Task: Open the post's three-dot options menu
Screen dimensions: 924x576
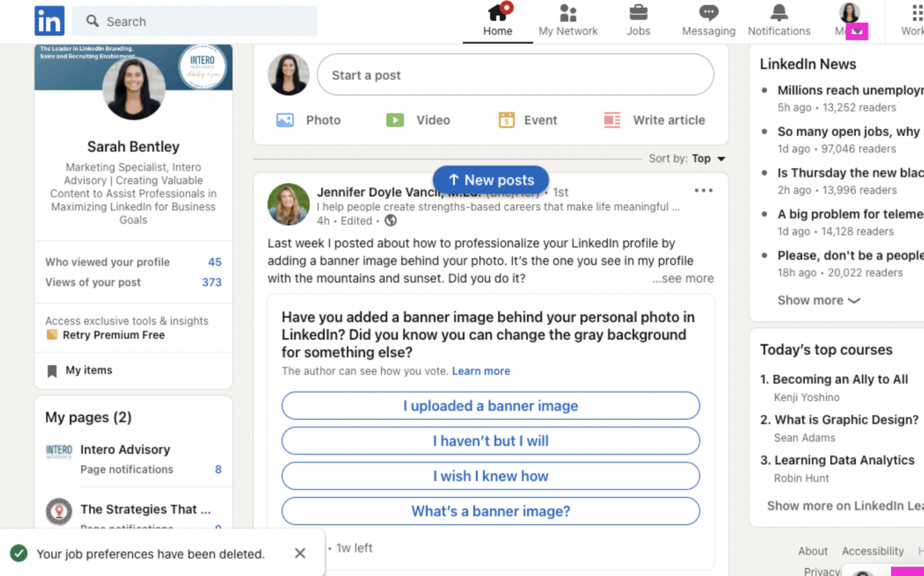Action: [x=703, y=190]
